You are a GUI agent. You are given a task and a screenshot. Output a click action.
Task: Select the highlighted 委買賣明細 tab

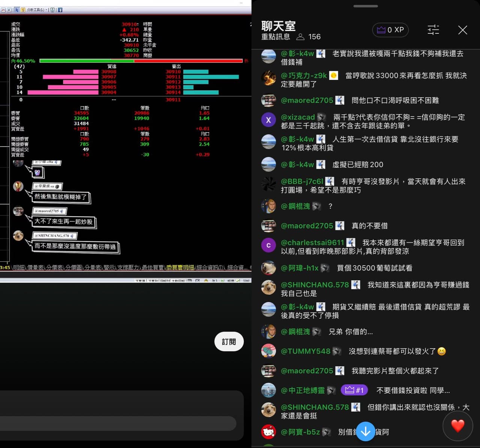pyautogui.click(x=180, y=267)
